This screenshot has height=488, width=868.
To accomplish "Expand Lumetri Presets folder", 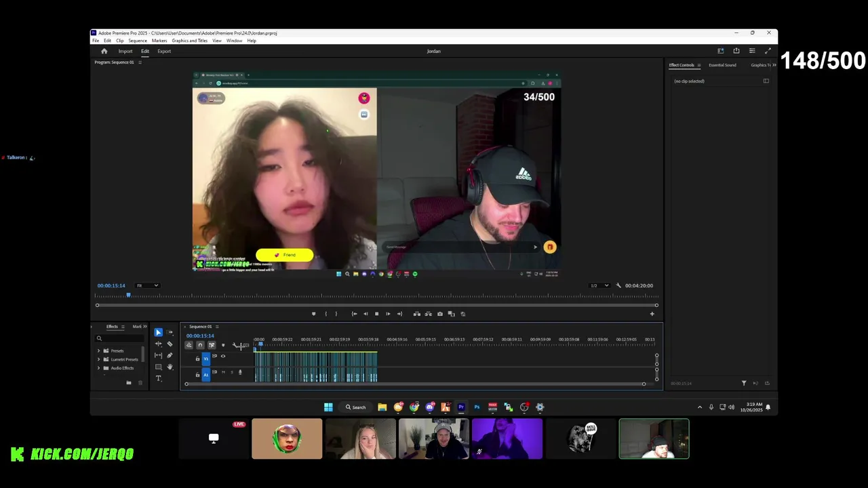I will [x=98, y=359].
